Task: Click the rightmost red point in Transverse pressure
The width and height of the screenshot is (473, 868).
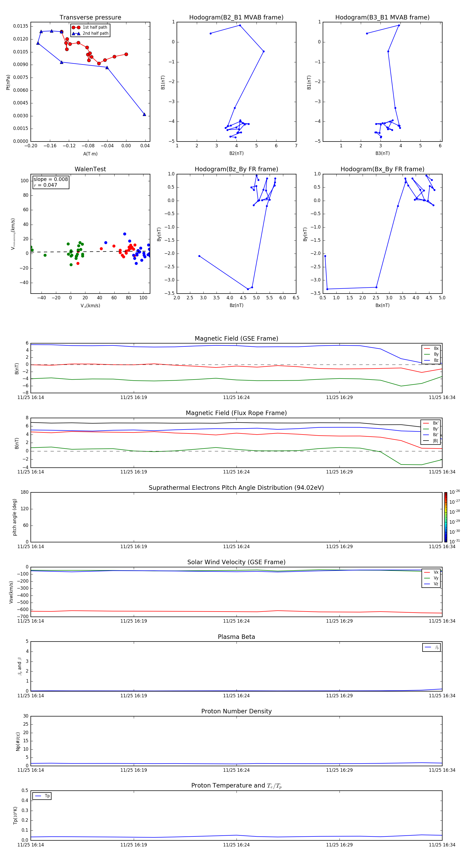Action: (126, 54)
